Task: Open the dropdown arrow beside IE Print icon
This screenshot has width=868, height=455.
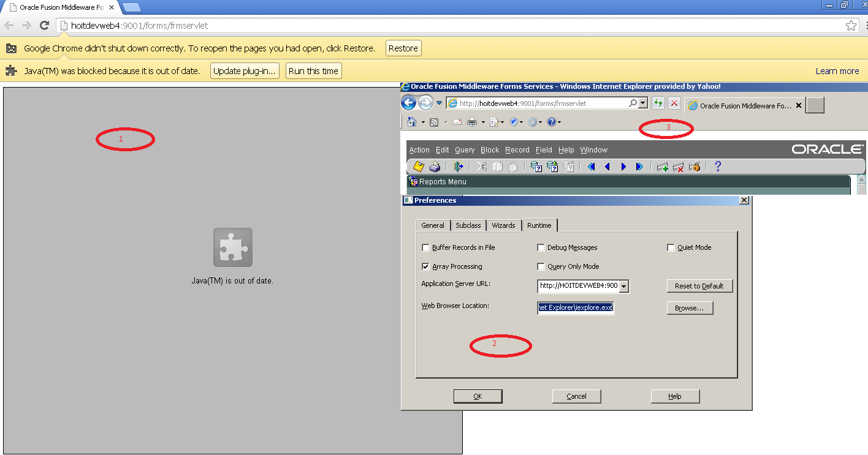Action: 483,122
